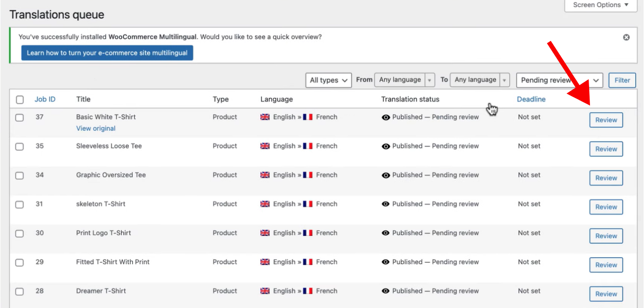Check the box for job 31

click(20, 205)
